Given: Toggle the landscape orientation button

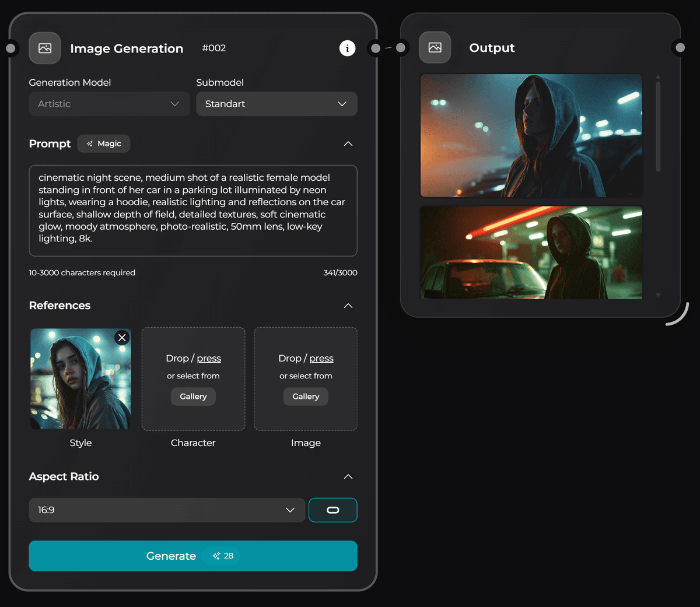Looking at the screenshot, I should click(332, 510).
